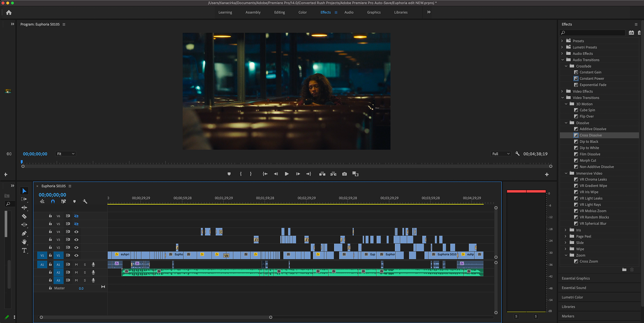Toggle lock on track V3
The height and width of the screenshot is (323, 644).
(x=50, y=239)
